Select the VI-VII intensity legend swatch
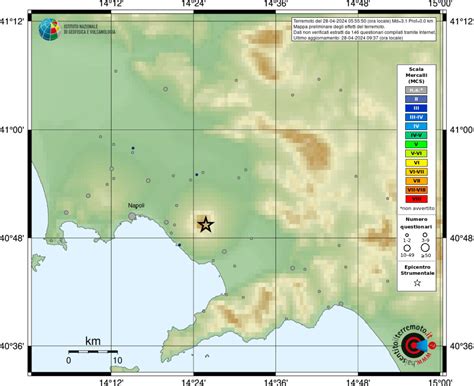This screenshot has width=474, height=386. (416, 172)
